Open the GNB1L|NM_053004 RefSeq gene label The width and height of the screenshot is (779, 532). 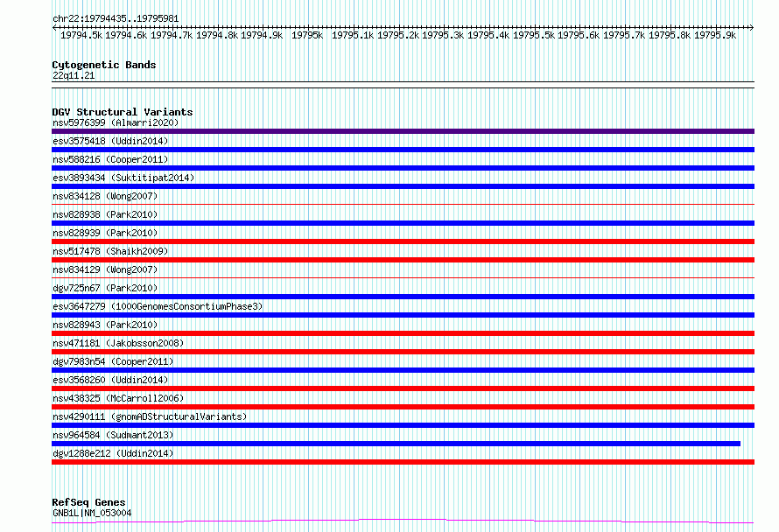tap(92, 513)
